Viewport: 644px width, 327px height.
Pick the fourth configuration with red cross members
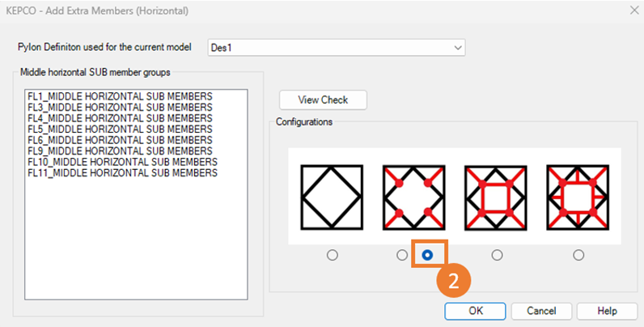578,195
